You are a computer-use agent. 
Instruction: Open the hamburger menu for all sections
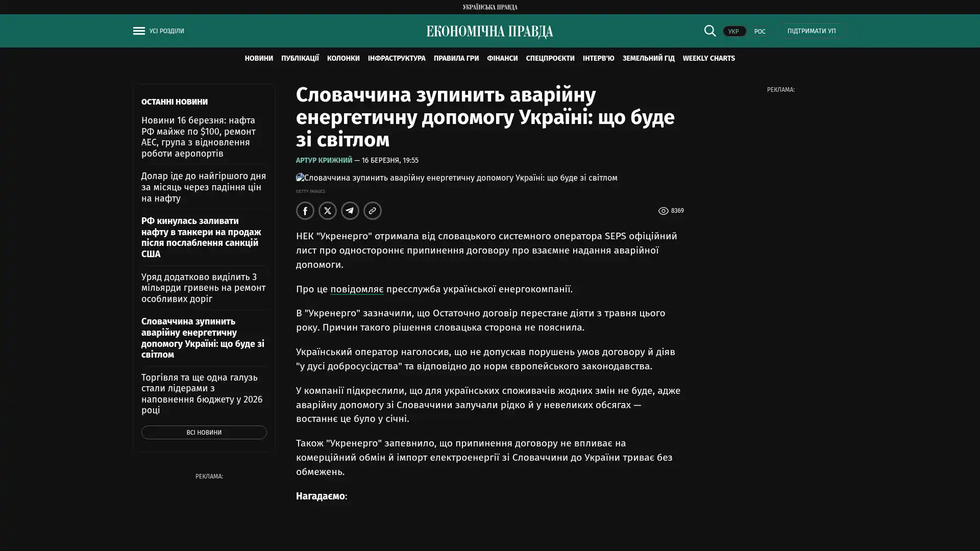pyautogui.click(x=138, y=31)
